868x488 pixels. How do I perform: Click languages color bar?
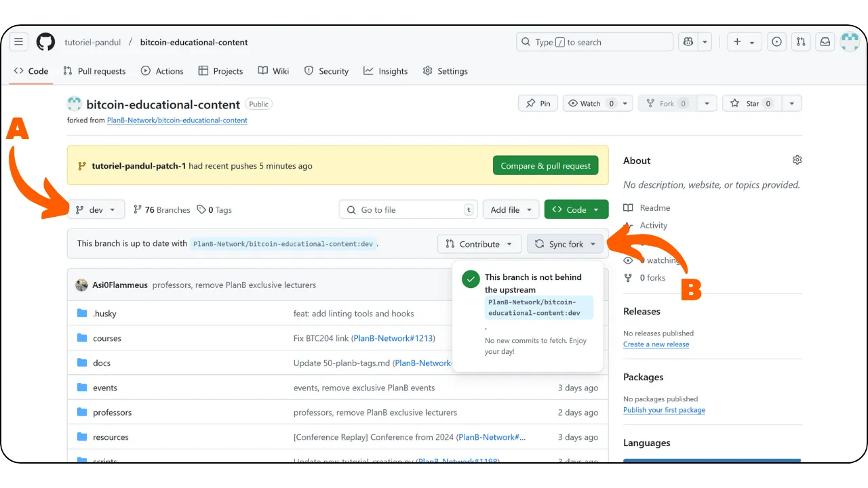click(x=712, y=461)
